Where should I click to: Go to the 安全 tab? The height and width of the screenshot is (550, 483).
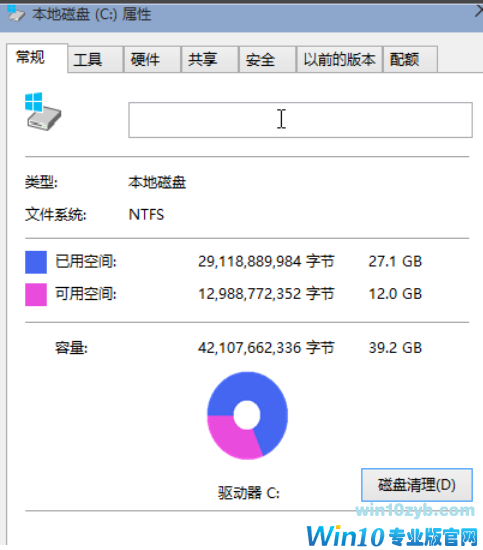(x=267, y=59)
